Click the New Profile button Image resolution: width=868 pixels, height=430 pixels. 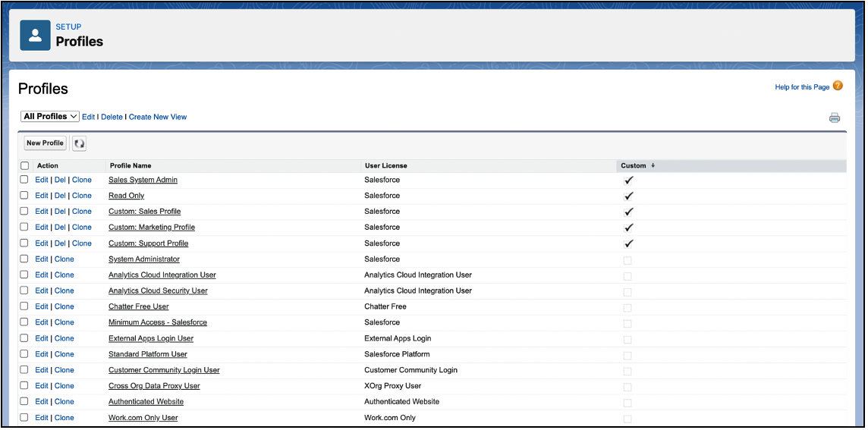tap(46, 143)
